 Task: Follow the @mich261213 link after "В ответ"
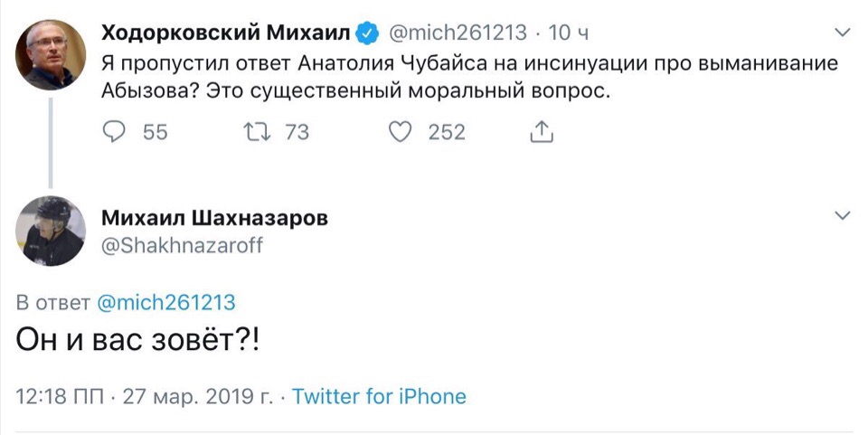165,302
